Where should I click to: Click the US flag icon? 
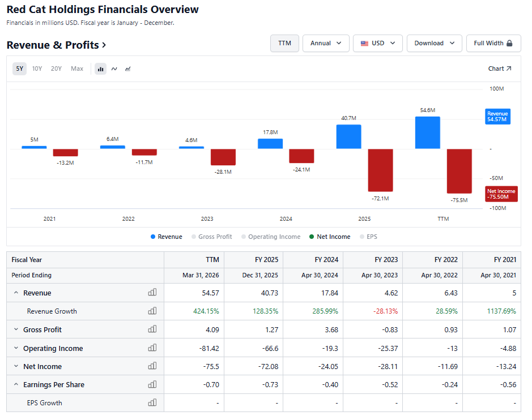click(364, 44)
